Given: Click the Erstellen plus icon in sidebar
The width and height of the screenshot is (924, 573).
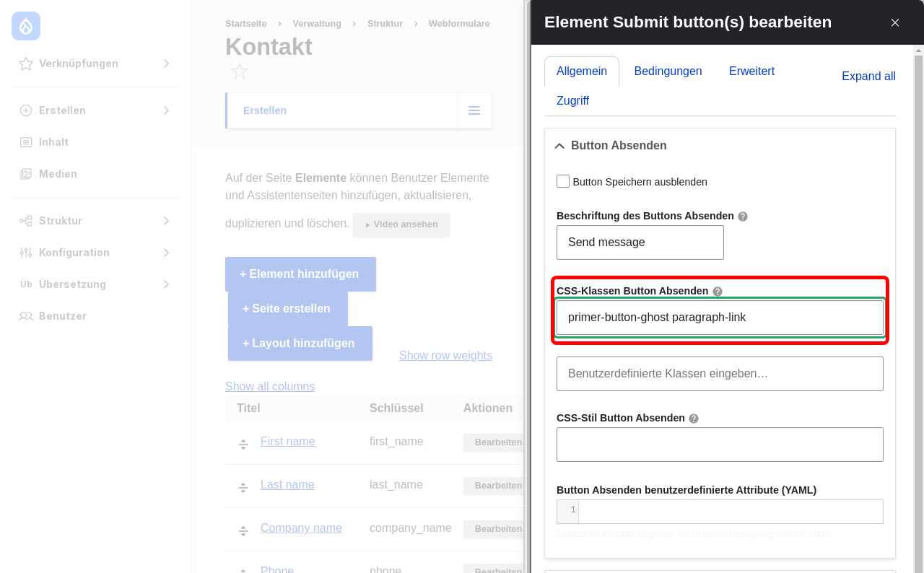Looking at the screenshot, I should click(x=26, y=110).
